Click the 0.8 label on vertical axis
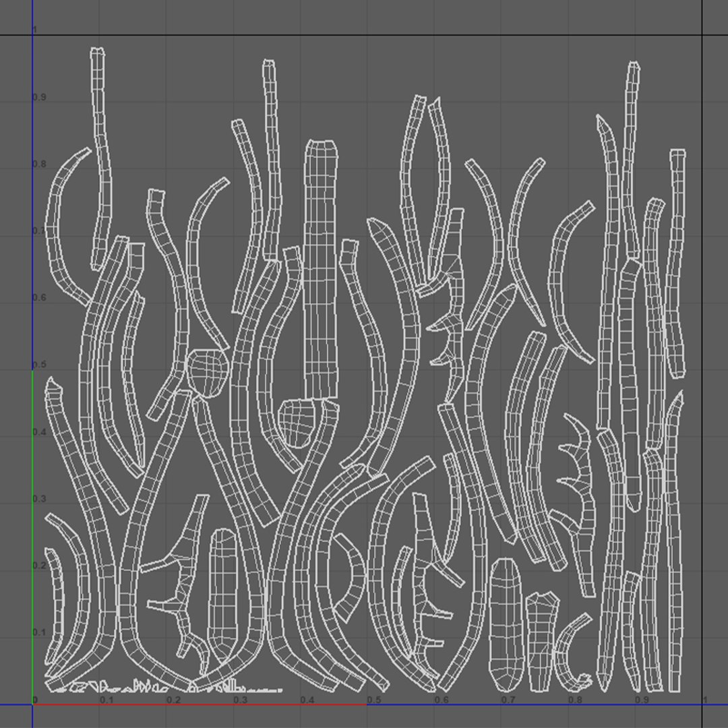Viewport: 728px width, 728px height. pyautogui.click(x=40, y=164)
